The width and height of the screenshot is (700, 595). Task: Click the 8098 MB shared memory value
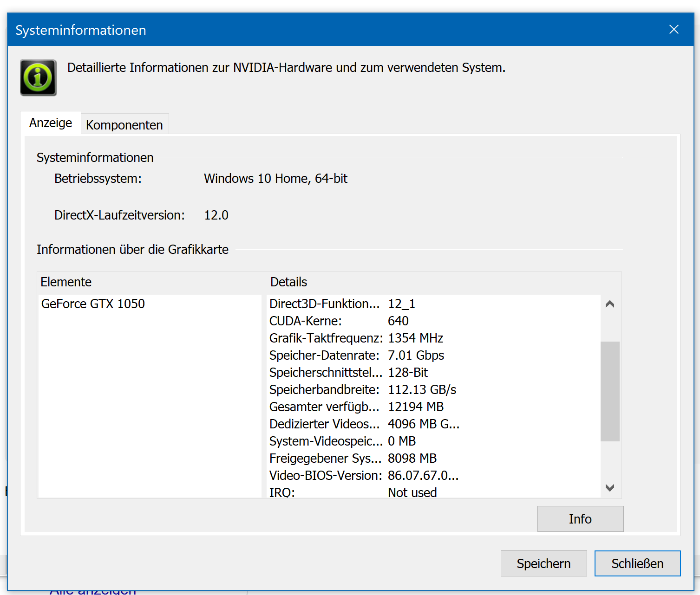point(412,458)
